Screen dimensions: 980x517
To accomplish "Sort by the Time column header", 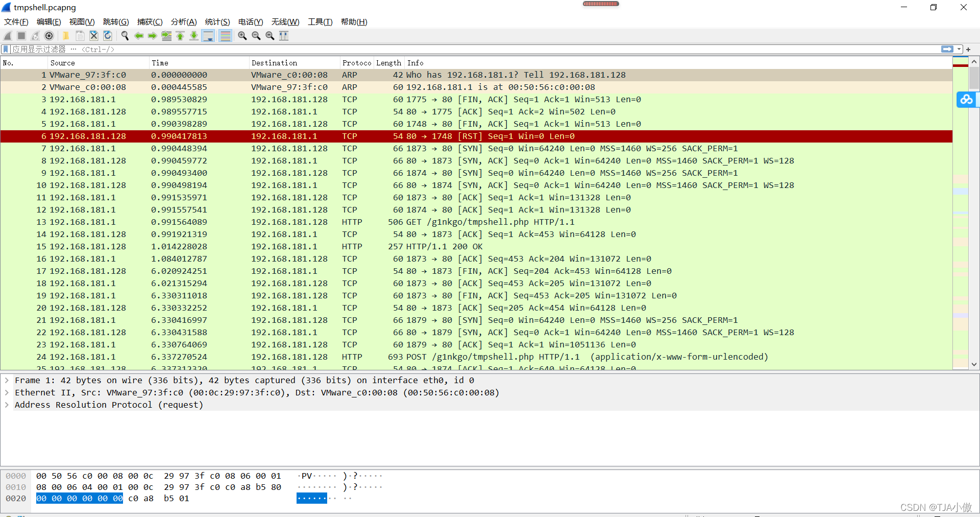I will coord(199,63).
